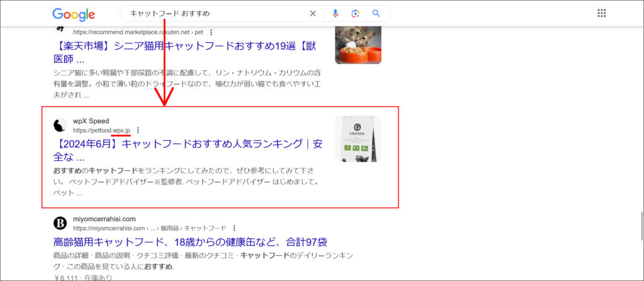Click the vertical page scrollbar
The image size is (644, 281).
[641, 221]
